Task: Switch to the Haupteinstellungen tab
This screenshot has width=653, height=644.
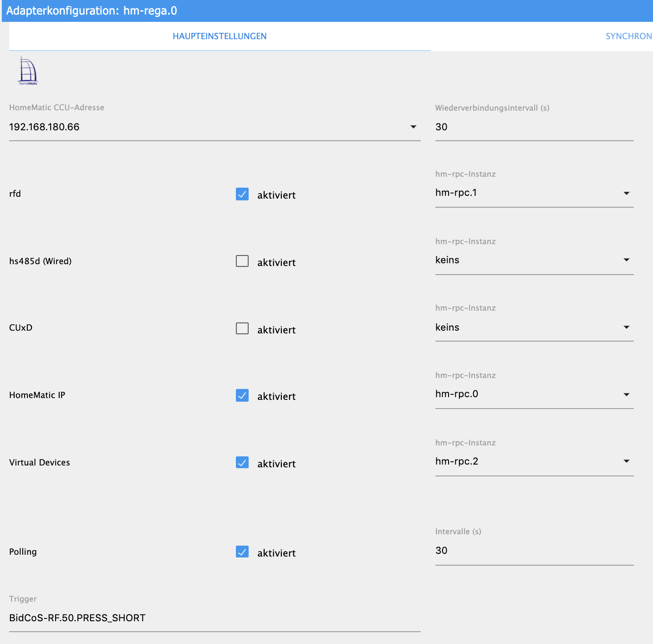Action: (x=219, y=36)
